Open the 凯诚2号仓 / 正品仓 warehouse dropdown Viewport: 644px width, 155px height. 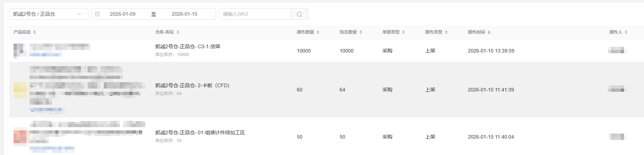click(x=45, y=14)
